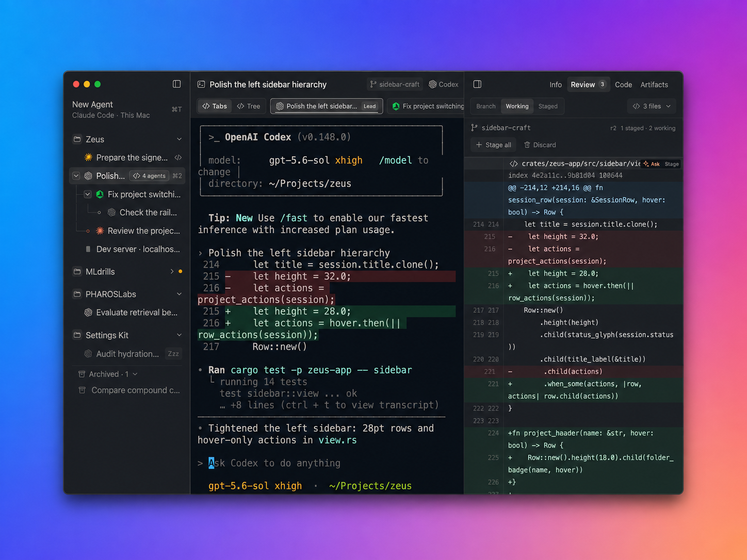This screenshot has height=560, width=747.
Task: Click the Claude starburst icon on Prepare the signe...
Action: tap(89, 157)
